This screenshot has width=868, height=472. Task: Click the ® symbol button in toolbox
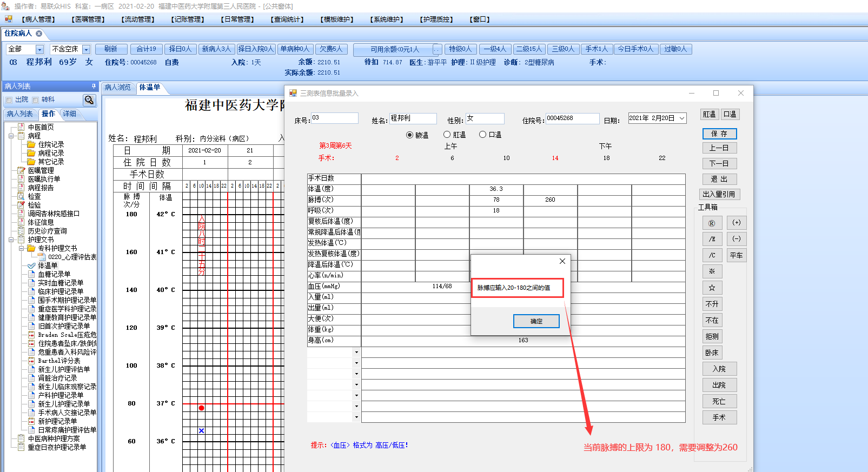[712, 223]
